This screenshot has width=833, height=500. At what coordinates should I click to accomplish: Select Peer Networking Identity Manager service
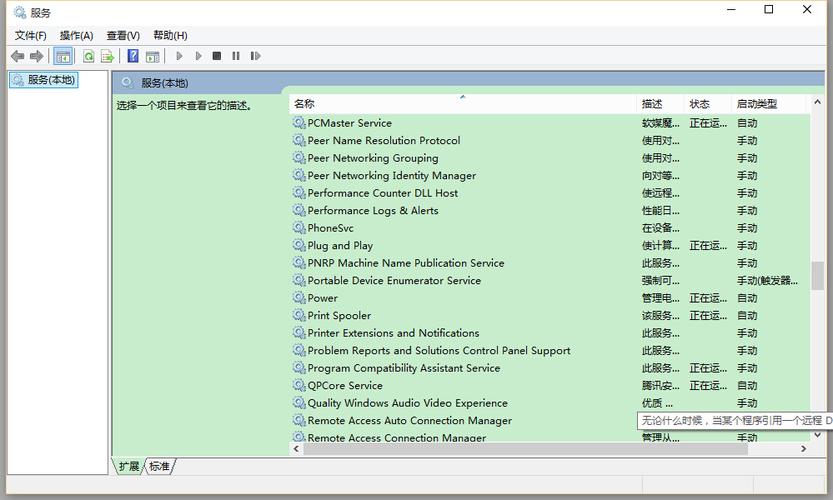coord(550,176)
